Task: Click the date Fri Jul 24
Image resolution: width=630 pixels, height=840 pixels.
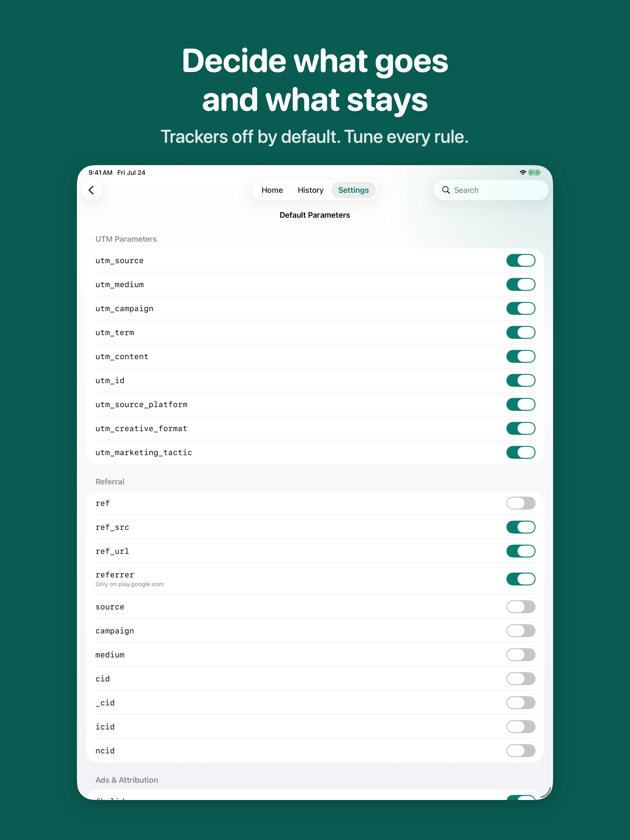Action: pyautogui.click(x=131, y=172)
